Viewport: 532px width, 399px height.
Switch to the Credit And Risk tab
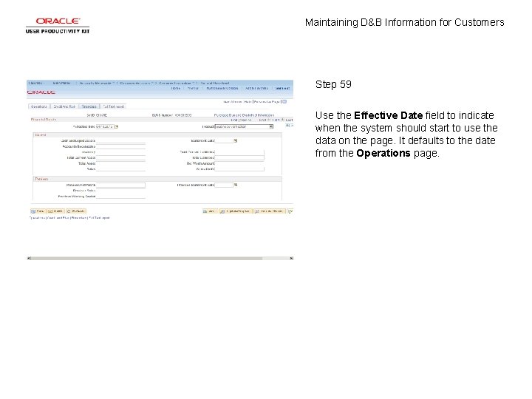[64, 106]
